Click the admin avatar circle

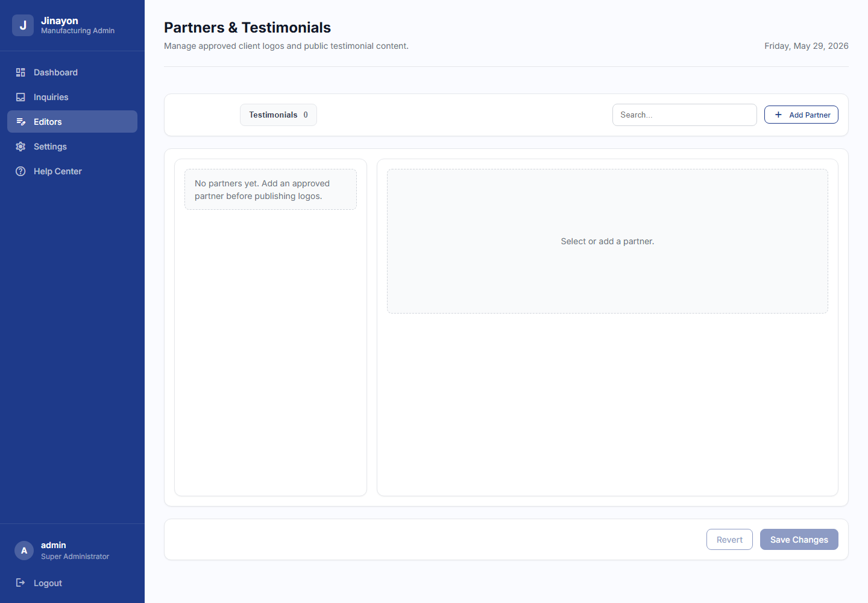(24, 551)
